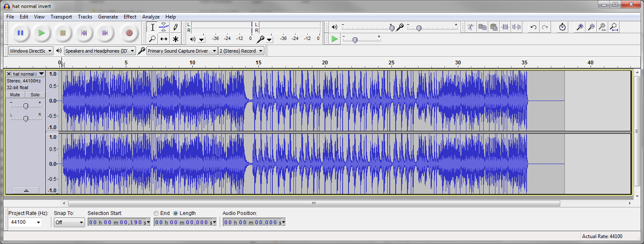This screenshot has width=644, height=244.
Task: Mute the hat normal track
Action: [x=15, y=95]
